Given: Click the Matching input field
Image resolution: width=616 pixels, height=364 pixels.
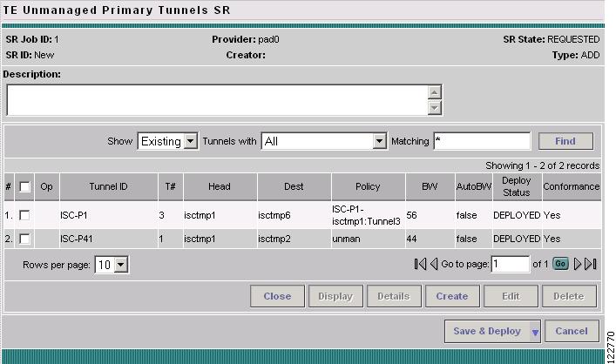Looking at the screenshot, I should pos(482,141).
